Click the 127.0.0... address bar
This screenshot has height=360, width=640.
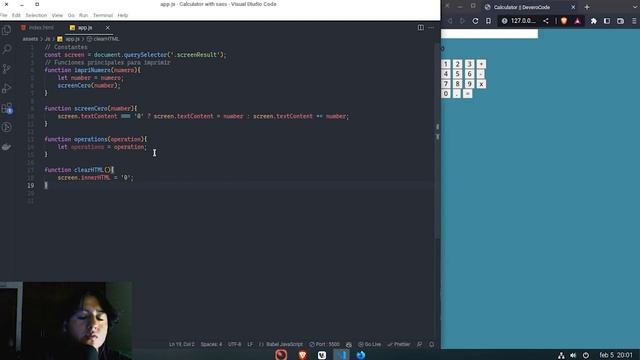click(x=523, y=21)
